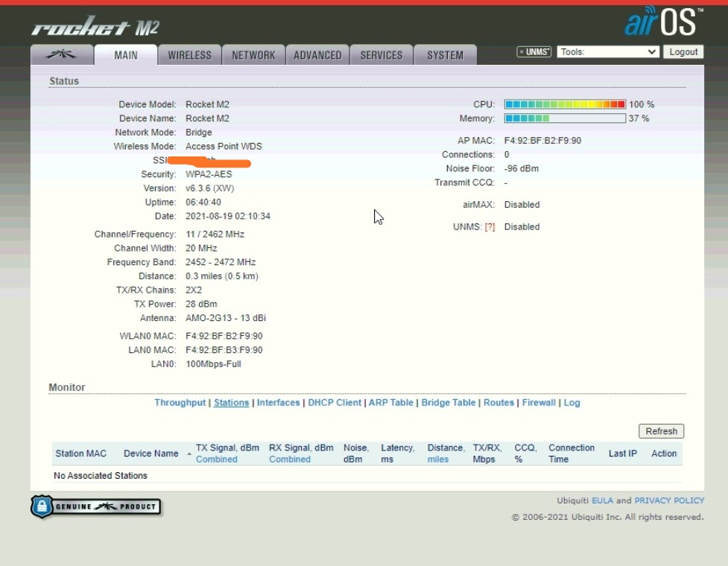This screenshot has width=728, height=566.
Task: Open the Throughput monitor link
Action: tap(180, 403)
